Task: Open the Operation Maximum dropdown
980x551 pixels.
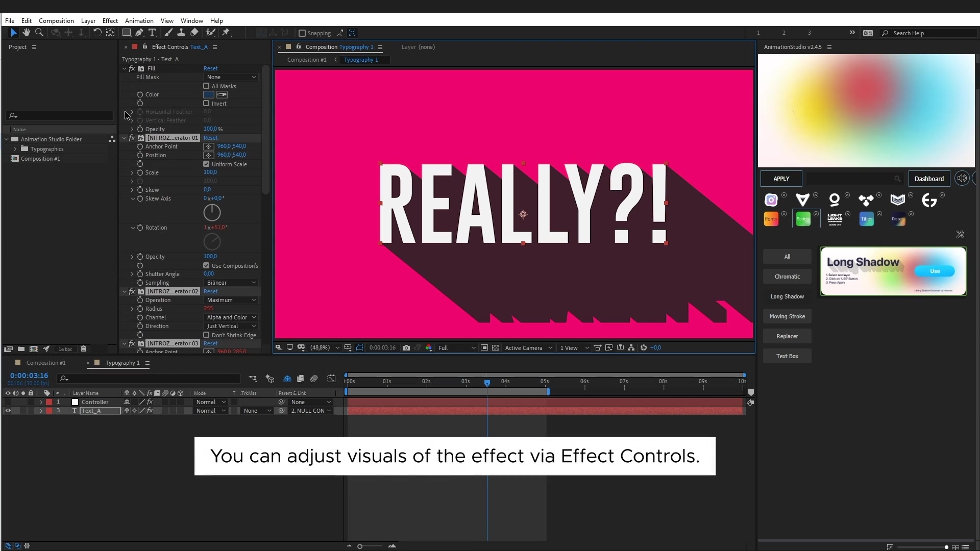Action: tap(231, 300)
